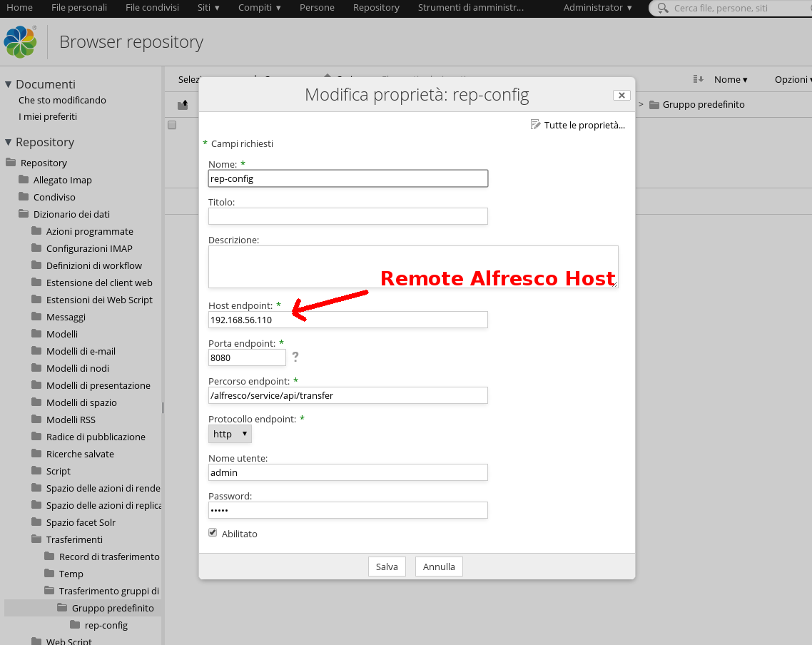Uncheck the Abilitato checkbox
Screen dimensions: 812x645
click(x=213, y=533)
